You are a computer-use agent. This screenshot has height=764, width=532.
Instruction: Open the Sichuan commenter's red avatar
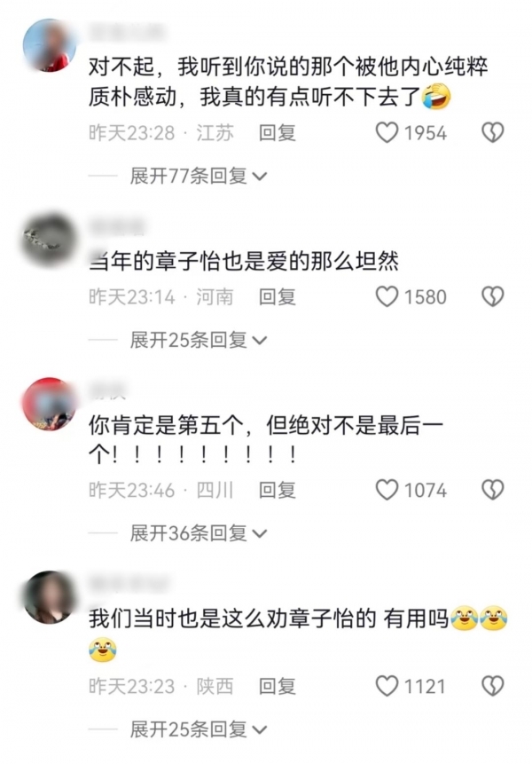point(49,404)
